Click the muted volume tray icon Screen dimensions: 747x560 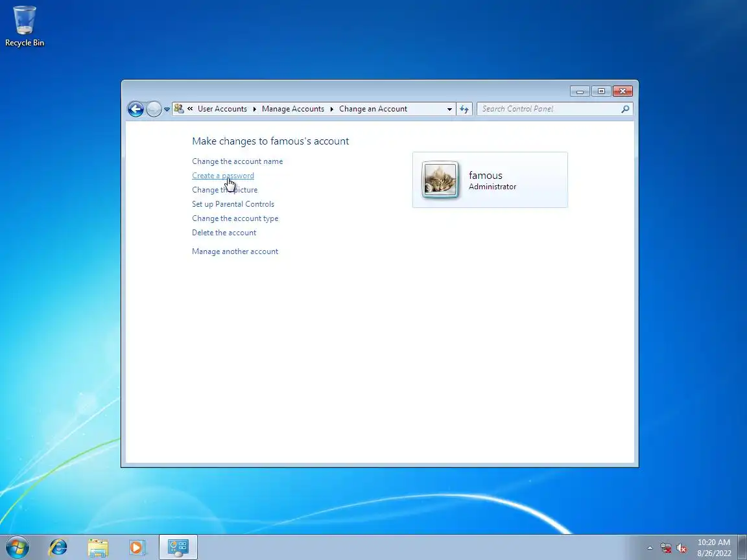pos(682,548)
